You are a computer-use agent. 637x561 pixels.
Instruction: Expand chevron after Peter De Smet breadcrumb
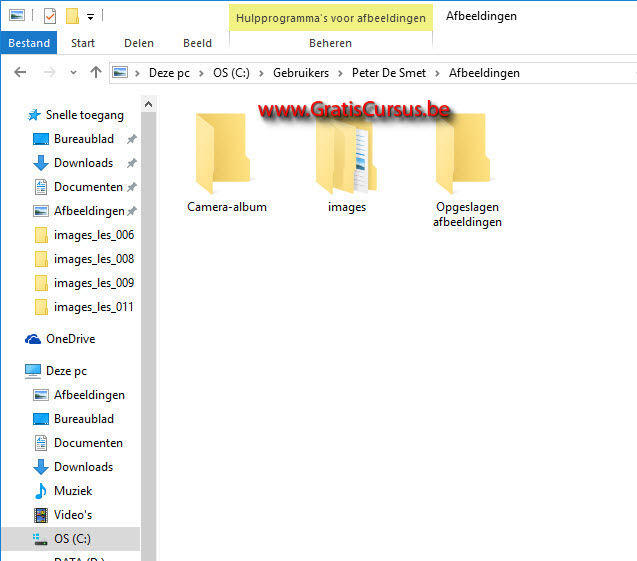438,73
